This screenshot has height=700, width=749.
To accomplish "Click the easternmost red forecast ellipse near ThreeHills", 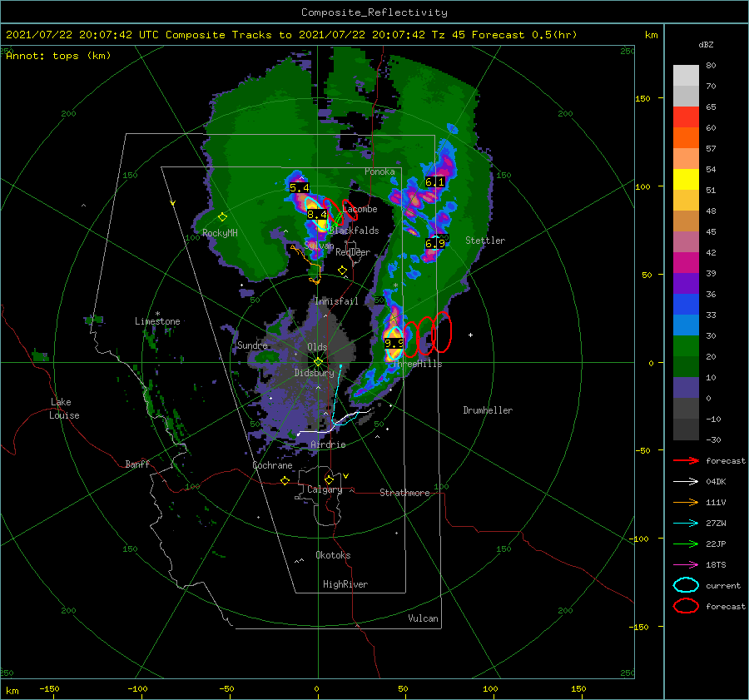I will (x=442, y=332).
